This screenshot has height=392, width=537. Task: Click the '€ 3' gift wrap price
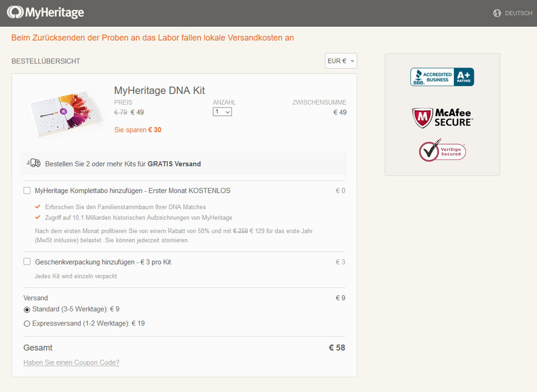pos(340,262)
